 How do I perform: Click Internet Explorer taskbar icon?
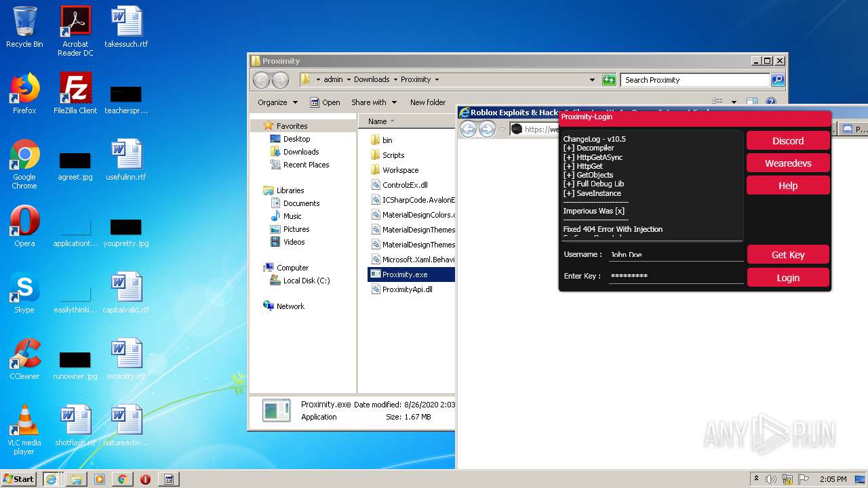tap(51, 479)
